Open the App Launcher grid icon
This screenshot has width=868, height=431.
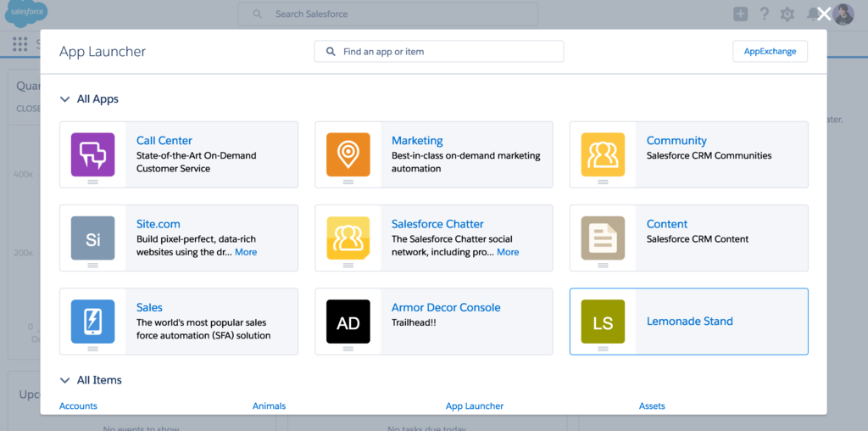point(20,44)
